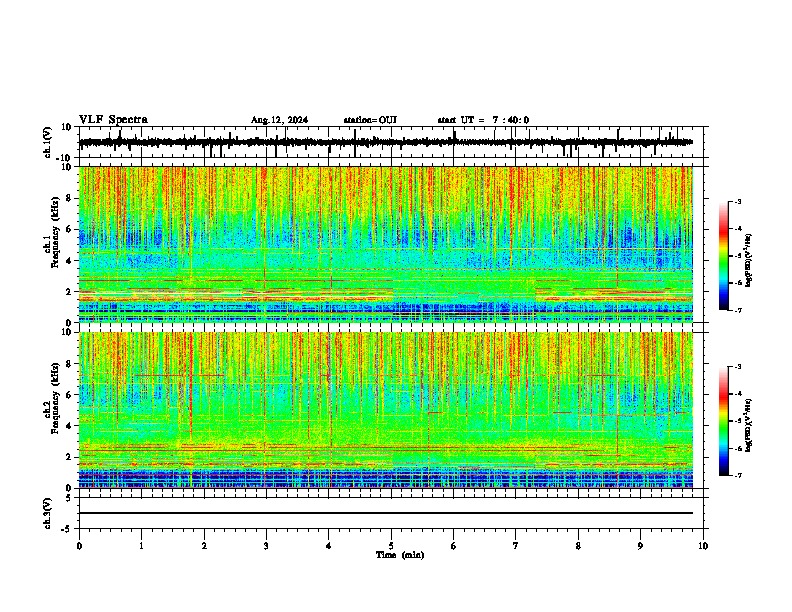This screenshot has width=792, height=612.
Task: Click the time axis tick label '8'
Action: 578,546
